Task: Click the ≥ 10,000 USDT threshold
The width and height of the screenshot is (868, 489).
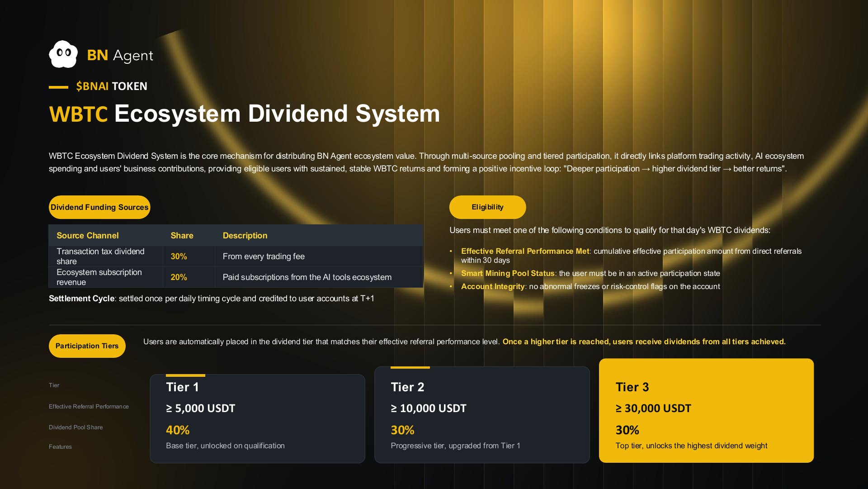Action: pyautogui.click(x=429, y=408)
